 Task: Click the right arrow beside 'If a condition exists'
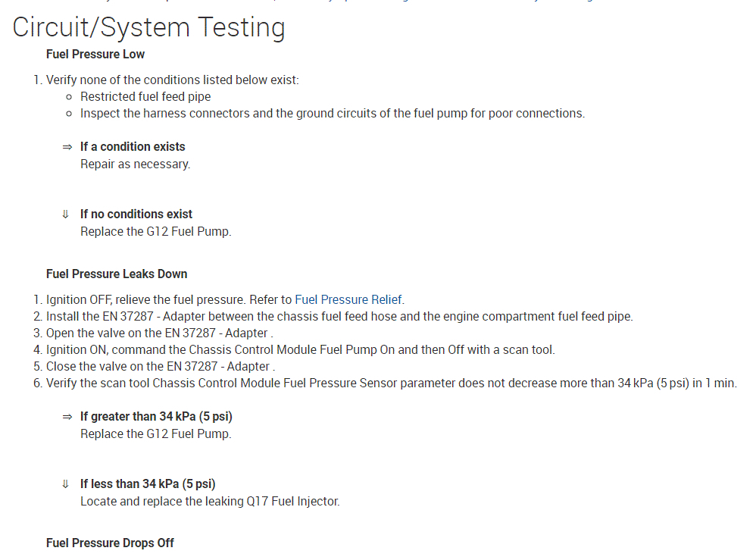click(67, 147)
